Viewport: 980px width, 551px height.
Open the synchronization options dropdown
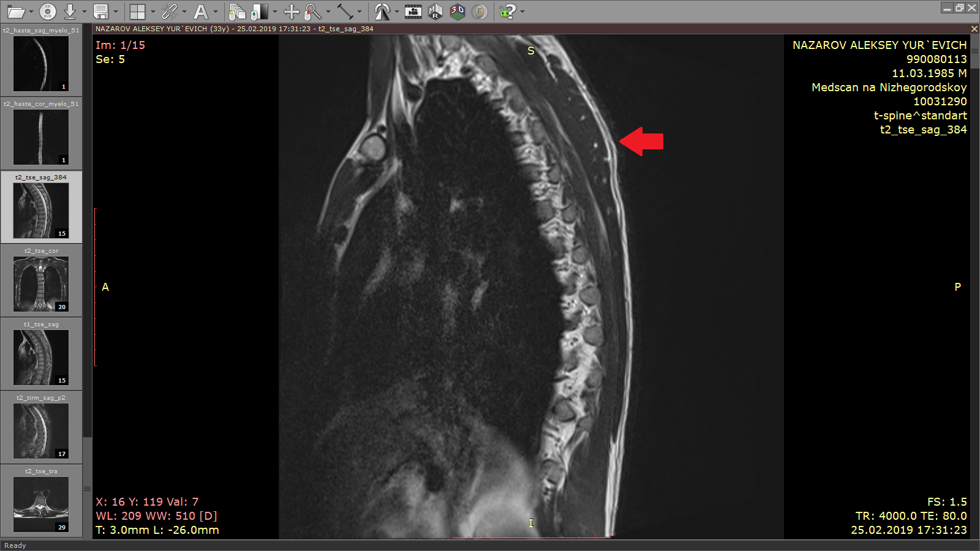coord(184,12)
